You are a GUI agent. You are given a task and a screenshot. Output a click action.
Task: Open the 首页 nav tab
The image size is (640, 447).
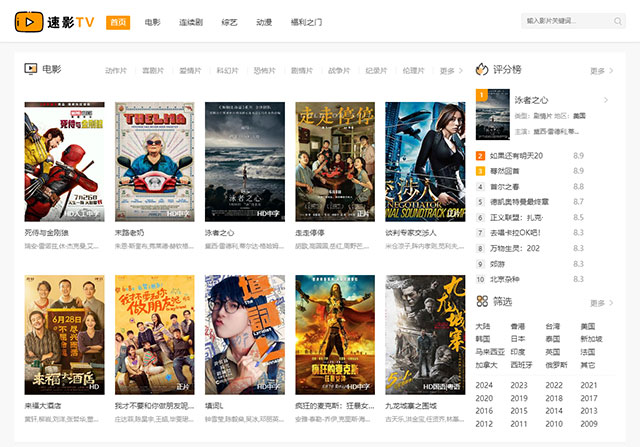tap(118, 22)
